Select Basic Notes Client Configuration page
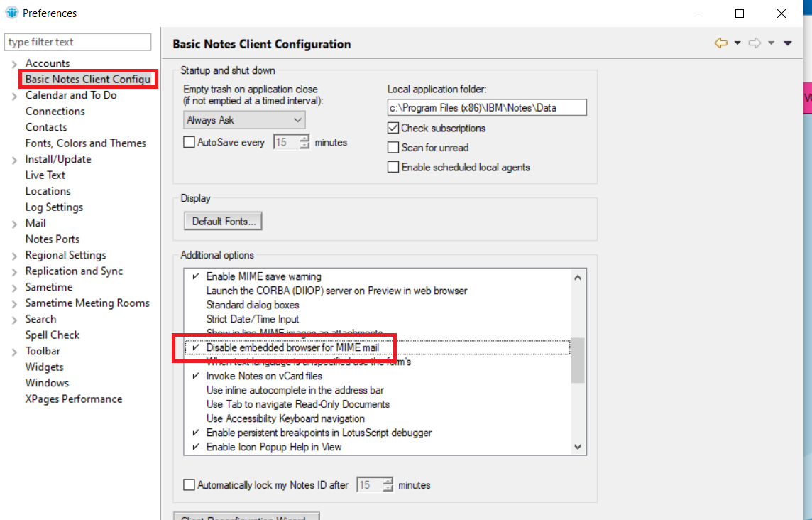This screenshot has width=812, height=520. [88, 80]
